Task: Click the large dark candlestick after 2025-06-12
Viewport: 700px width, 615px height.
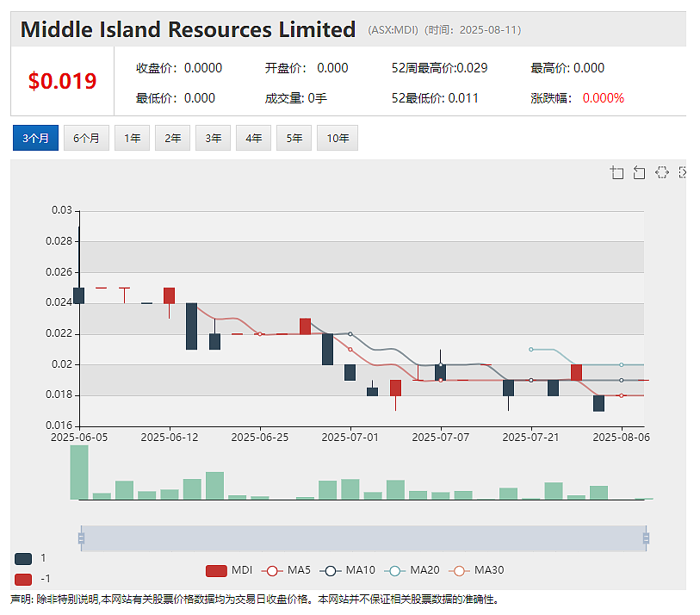Action: pos(191,326)
